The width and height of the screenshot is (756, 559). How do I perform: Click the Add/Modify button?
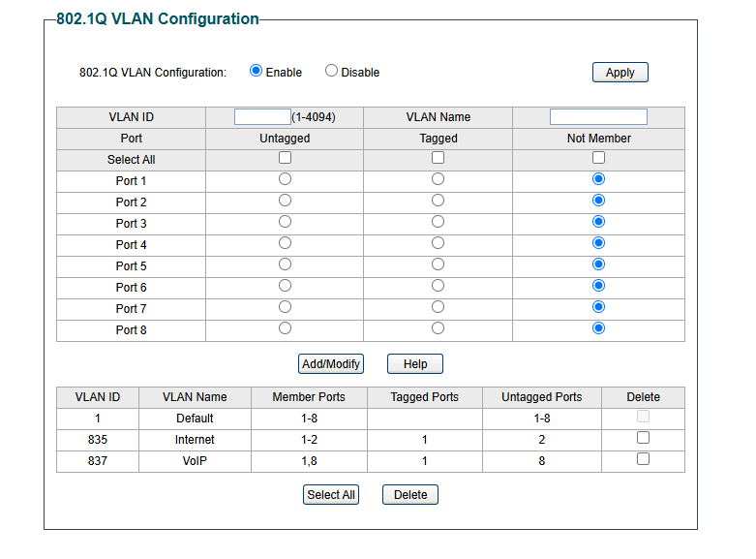331,364
